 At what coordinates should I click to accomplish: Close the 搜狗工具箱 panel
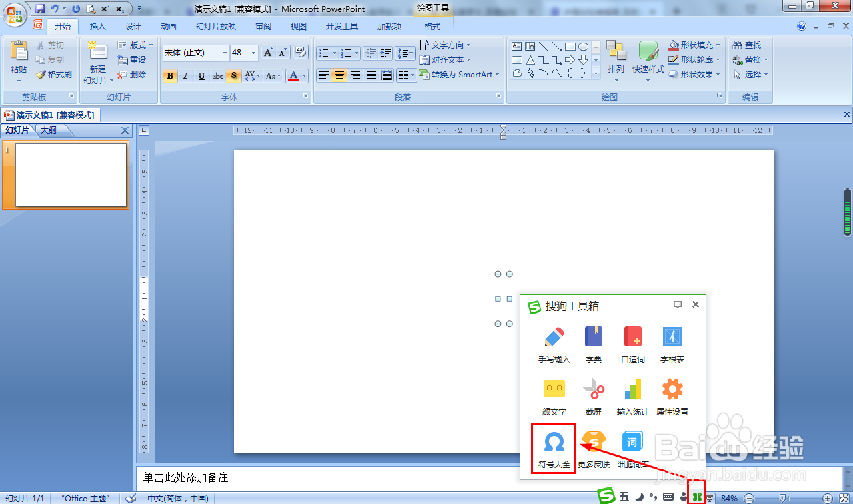click(695, 304)
